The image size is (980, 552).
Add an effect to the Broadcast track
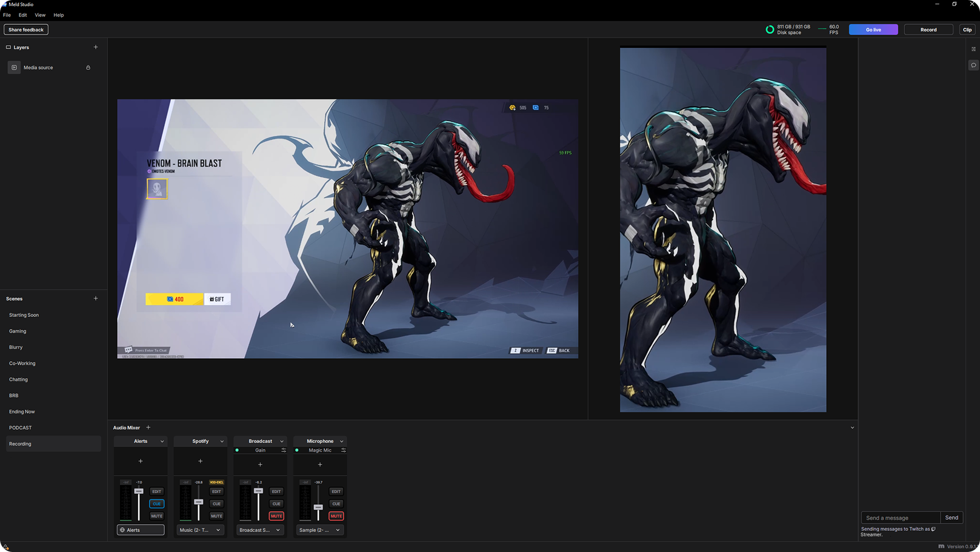[x=260, y=465]
